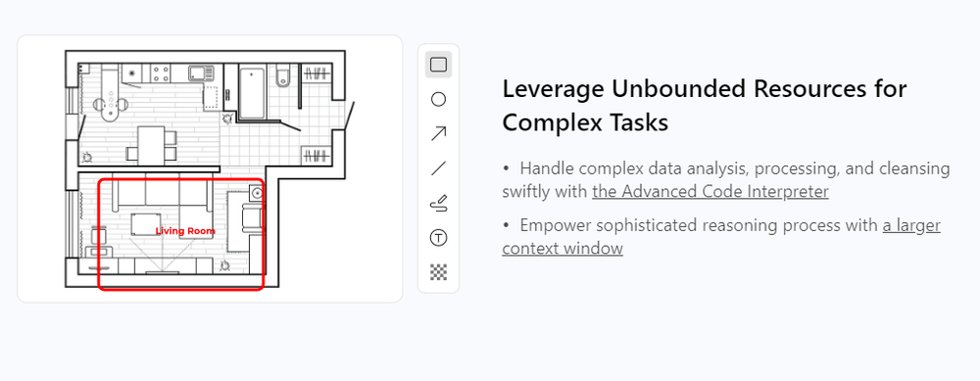Choose the Mosaic pixelate tool
Image resolution: width=980 pixels, height=381 pixels.
439,271
